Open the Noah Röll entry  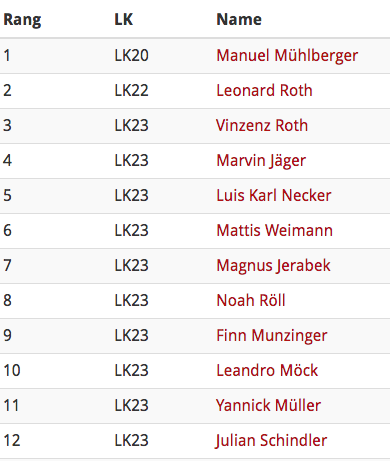tap(251, 300)
